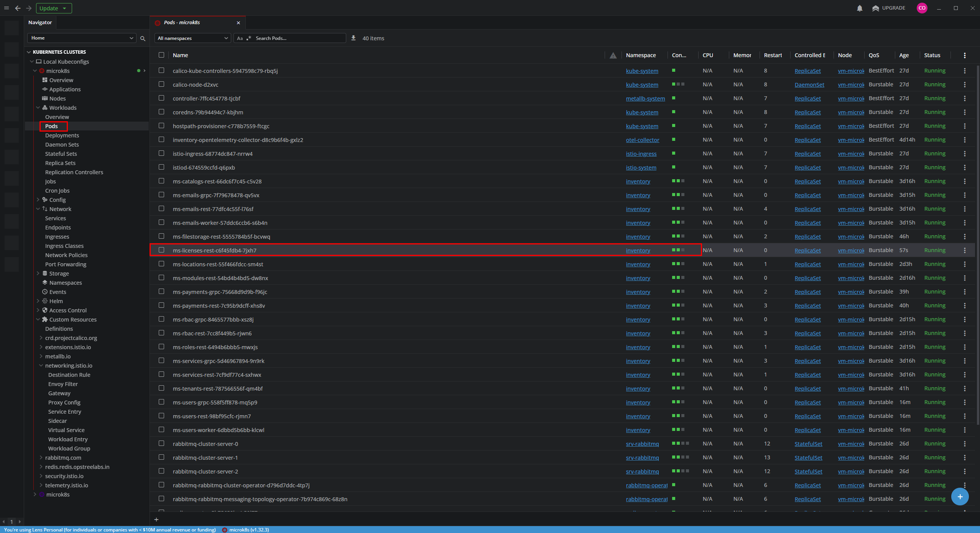This screenshot has height=533, width=980.
Task: Collapse the Workloads tree node
Action: [x=38, y=108]
